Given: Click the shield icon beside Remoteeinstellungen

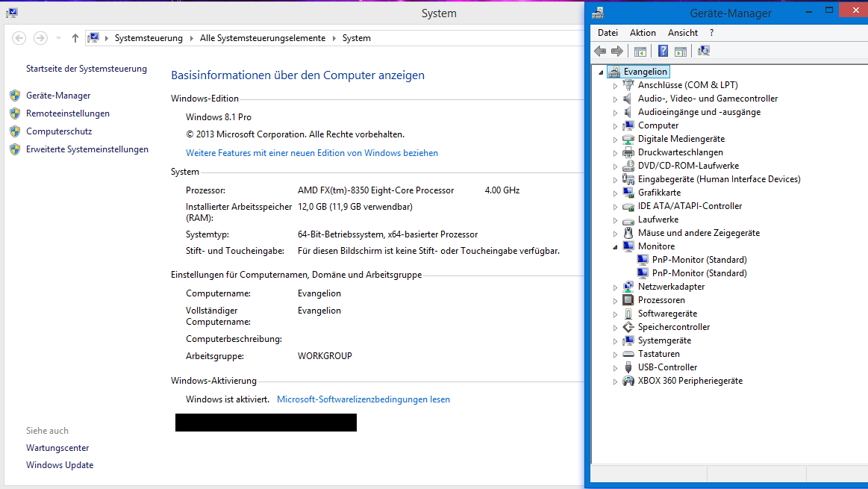Looking at the screenshot, I should tap(15, 113).
